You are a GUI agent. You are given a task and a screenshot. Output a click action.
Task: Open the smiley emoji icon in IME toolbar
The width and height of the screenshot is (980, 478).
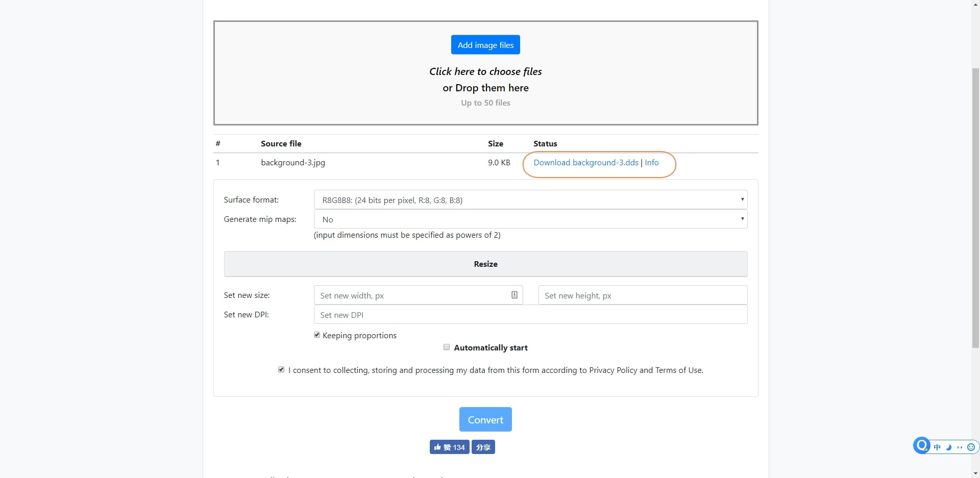[x=971, y=447]
